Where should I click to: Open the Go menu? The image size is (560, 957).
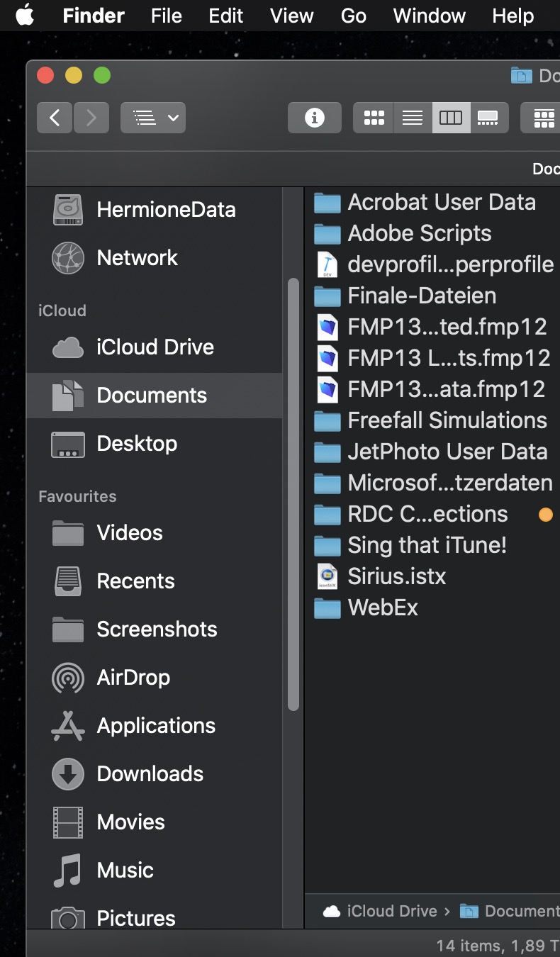tap(354, 16)
